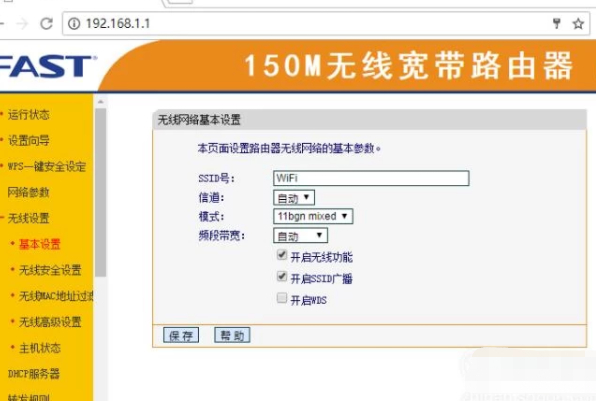
Task: Select 基本设置 submenu item
Action: 40,244
